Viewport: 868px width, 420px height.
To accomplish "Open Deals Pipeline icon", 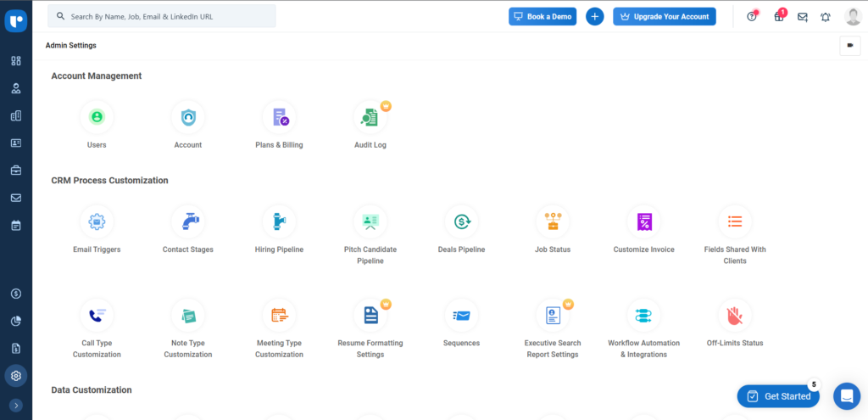I will coord(461,221).
